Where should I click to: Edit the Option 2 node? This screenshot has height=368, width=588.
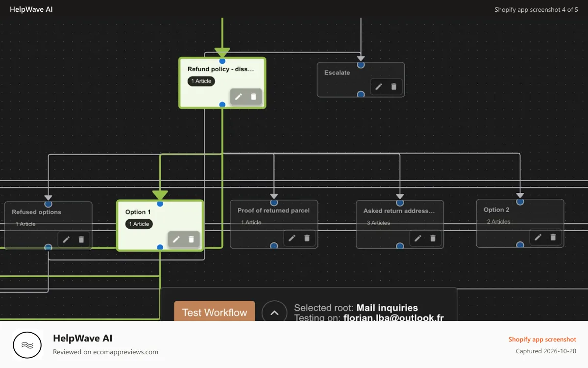pyautogui.click(x=538, y=237)
